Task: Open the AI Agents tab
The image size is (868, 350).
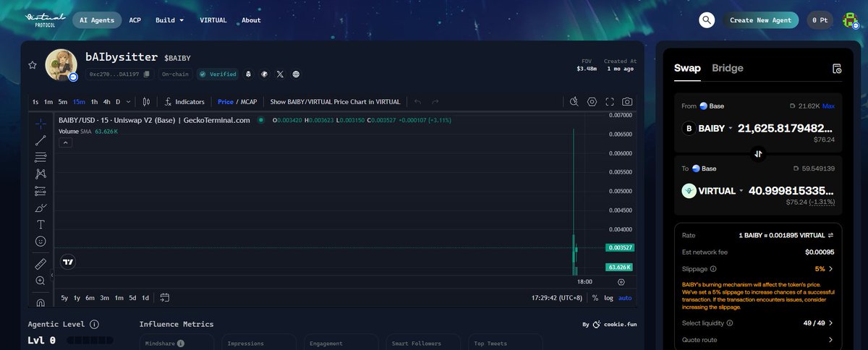Action: click(x=97, y=20)
